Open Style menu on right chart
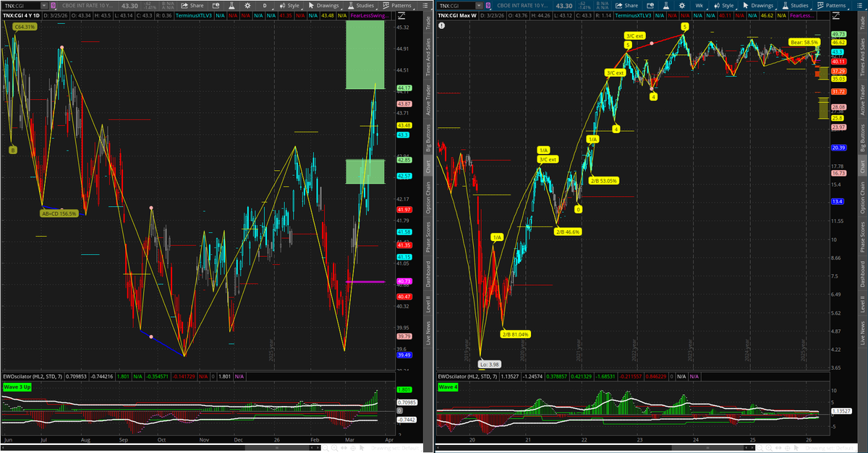The height and width of the screenshot is (453, 868). (x=725, y=6)
